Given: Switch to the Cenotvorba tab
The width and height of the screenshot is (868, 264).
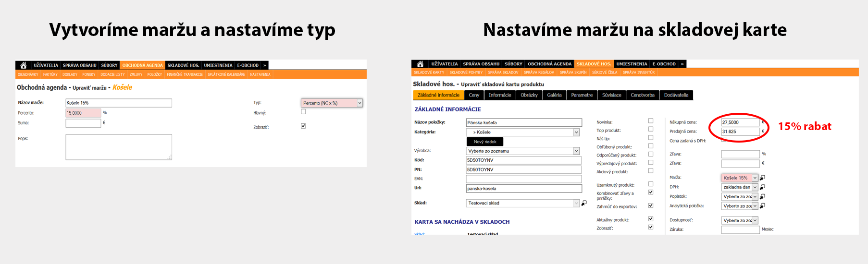Looking at the screenshot, I should pos(642,95).
